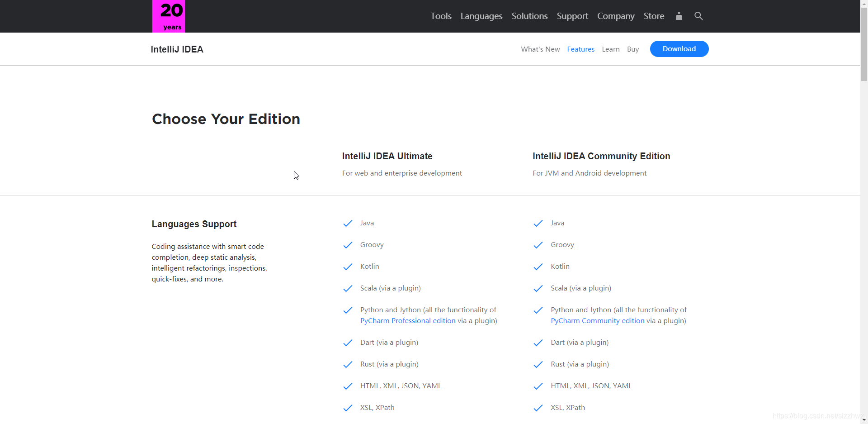Follow the PyCharm Professional edition link
This screenshot has height=424, width=868.
[408, 320]
